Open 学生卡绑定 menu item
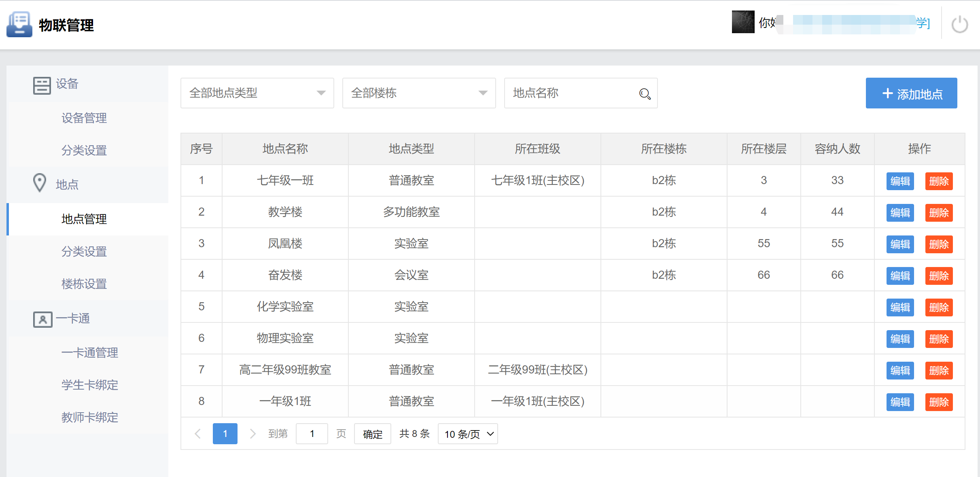Screen dimensions: 980x477 pos(90,385)
